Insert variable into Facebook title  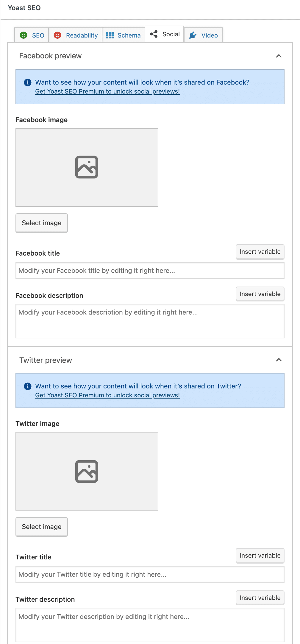click(260, 252)
